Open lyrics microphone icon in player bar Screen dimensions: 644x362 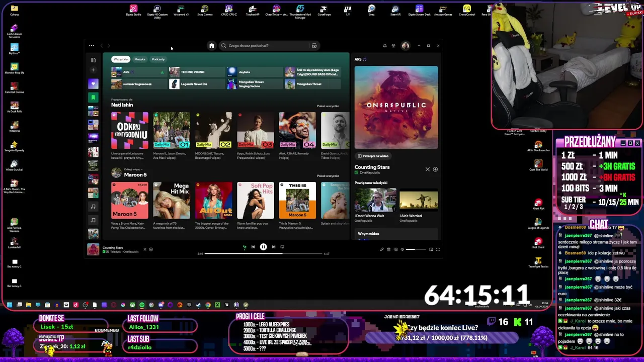pos(382,249)
